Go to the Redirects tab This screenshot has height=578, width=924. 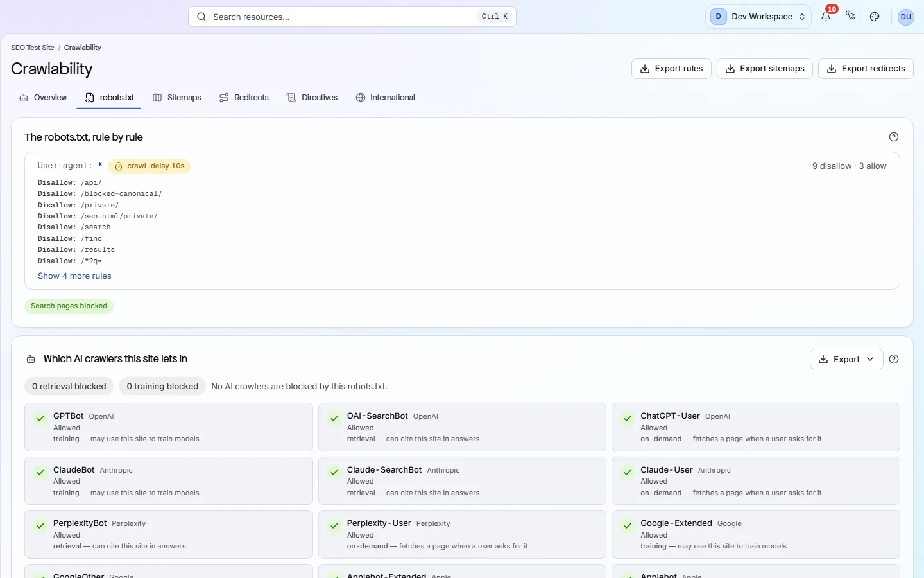(x=244, y=98)
